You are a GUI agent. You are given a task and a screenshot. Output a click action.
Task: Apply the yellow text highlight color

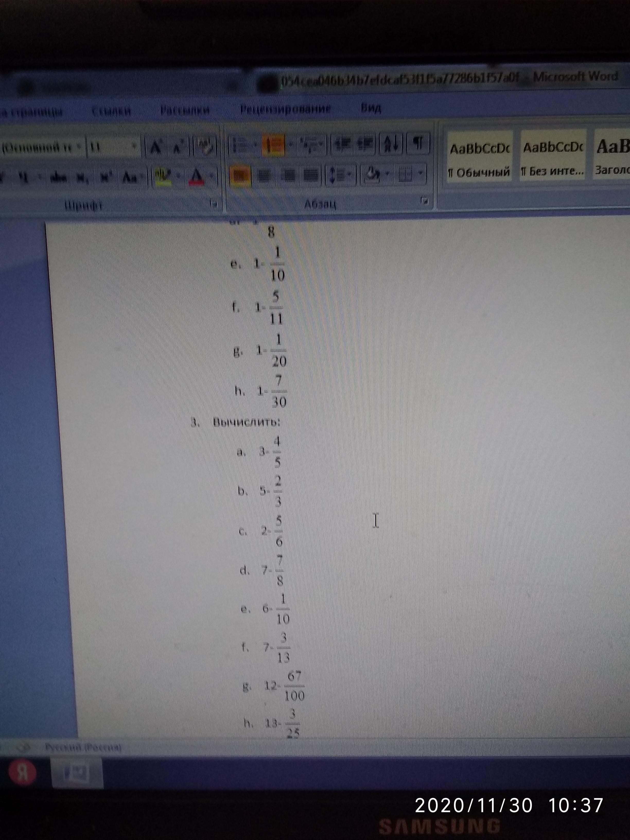click(x=163, y=177)
